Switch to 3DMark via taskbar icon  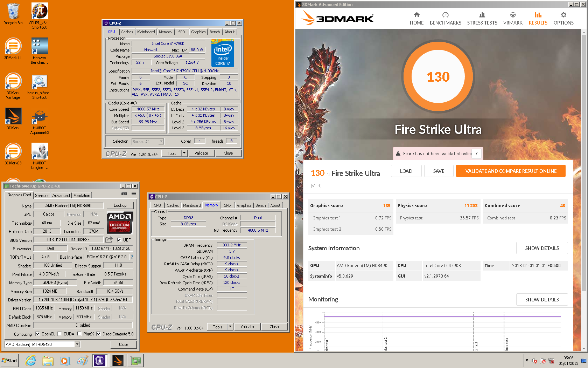click(118, 361)
